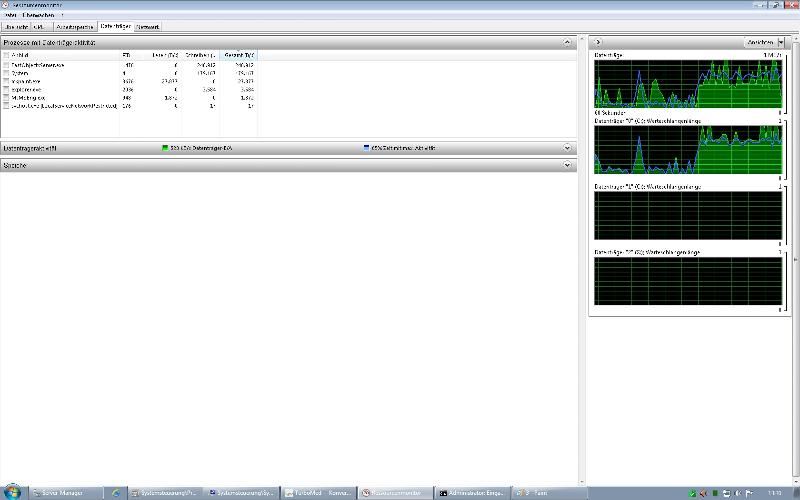The image size is (800, 500).
Task: Open Server Manager from the taskbar
Action: 65,493
